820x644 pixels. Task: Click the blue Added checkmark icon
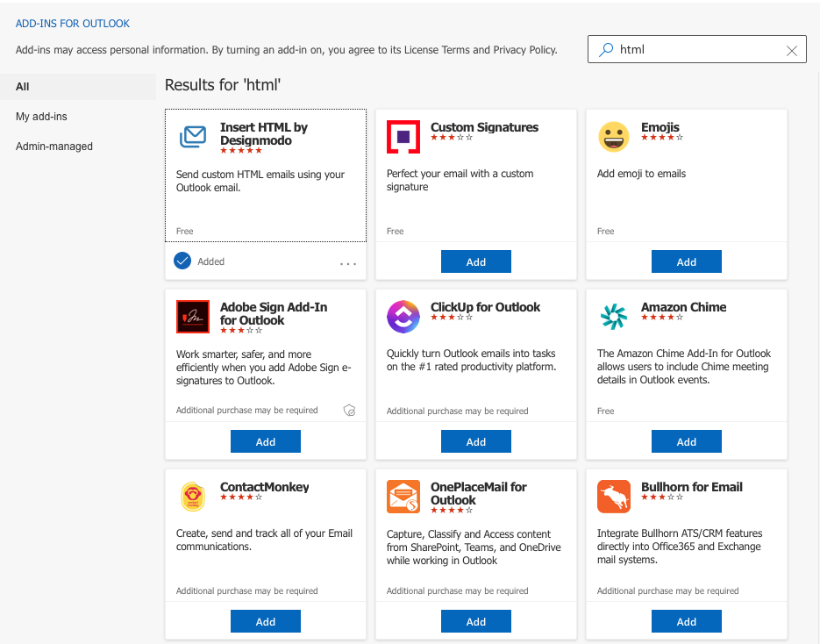(x=182, y=261)
